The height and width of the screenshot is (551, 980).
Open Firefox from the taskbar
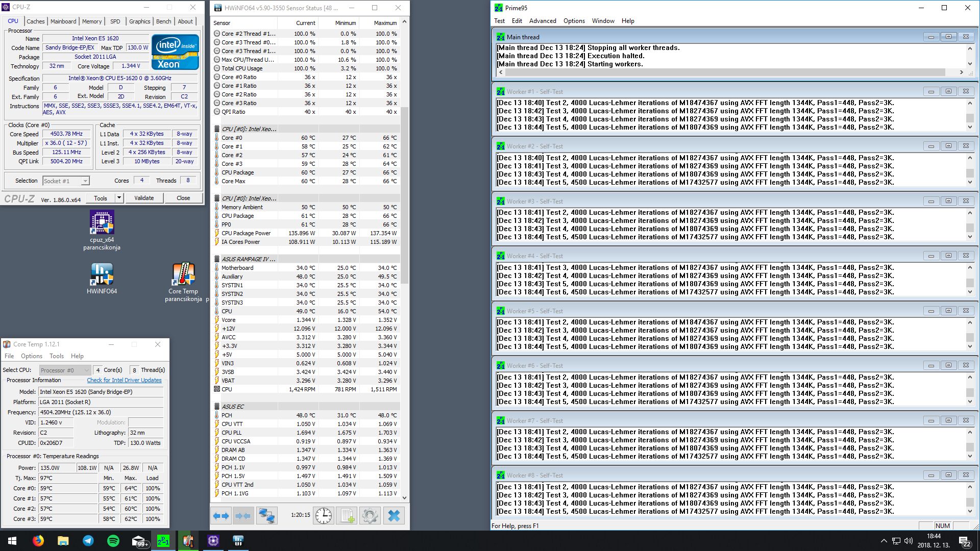tap(38, 541)
